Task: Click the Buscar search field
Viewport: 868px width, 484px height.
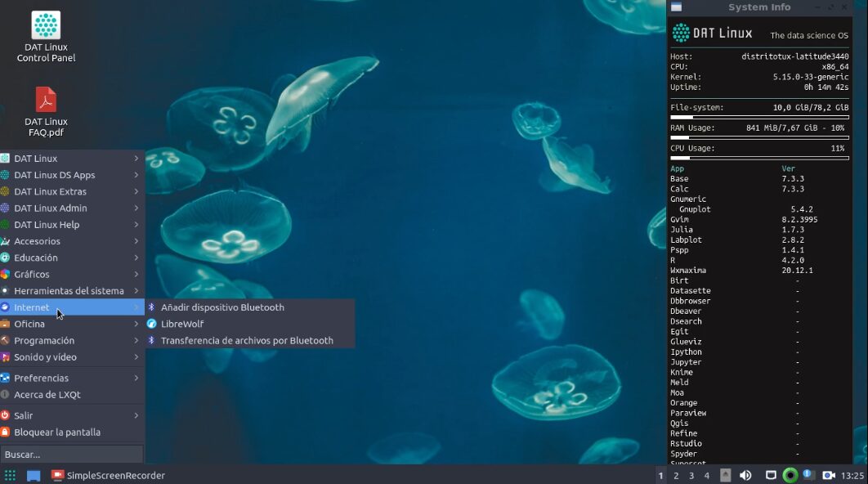Action: [72, 454]
